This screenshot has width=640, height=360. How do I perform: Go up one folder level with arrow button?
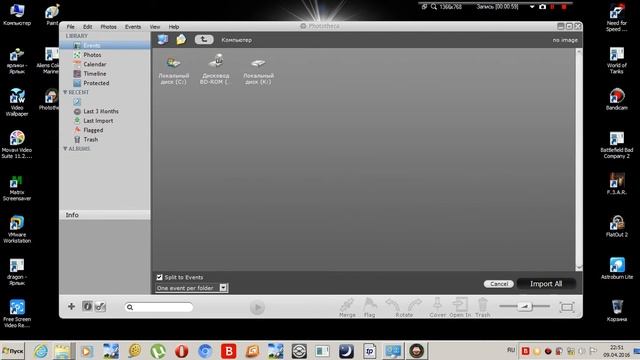click(204, 40)
